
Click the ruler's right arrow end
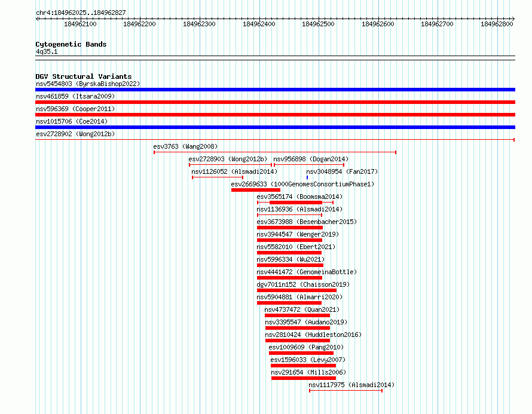click(513, 19)
